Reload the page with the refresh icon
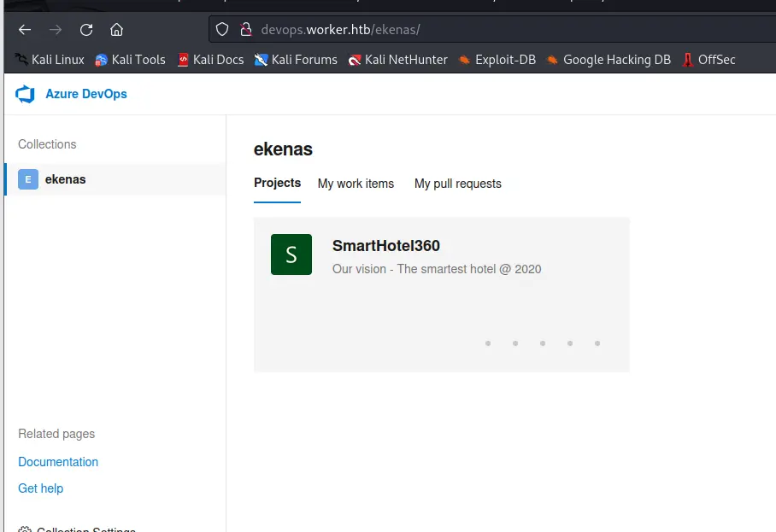The image size is (776, 532). pos(86,30)
